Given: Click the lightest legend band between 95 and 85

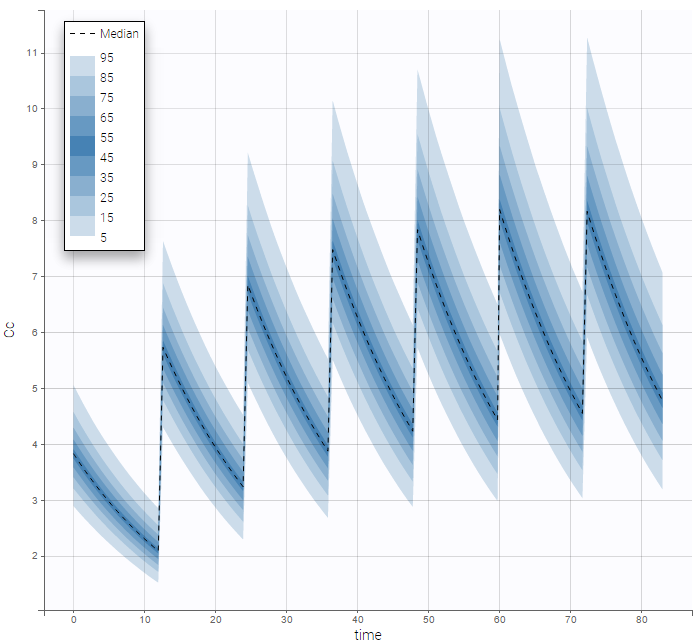Looking at the screenshot, I should (x=82, y=66).
